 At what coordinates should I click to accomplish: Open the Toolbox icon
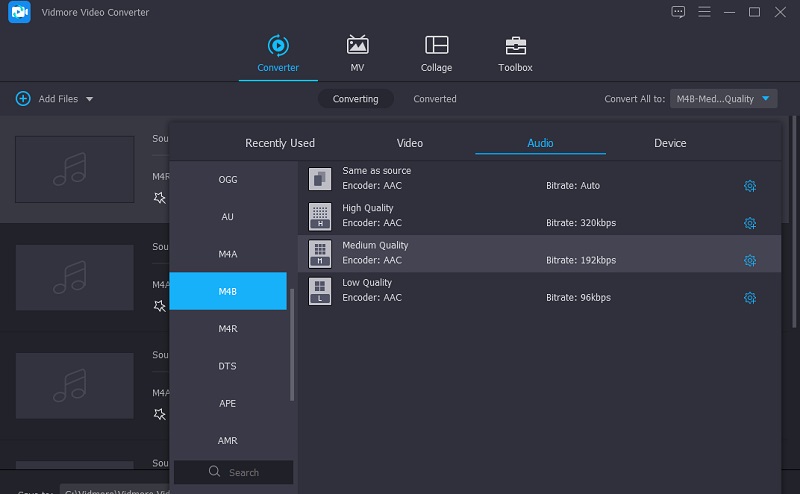pyautogui.click(x=515, y=46)
